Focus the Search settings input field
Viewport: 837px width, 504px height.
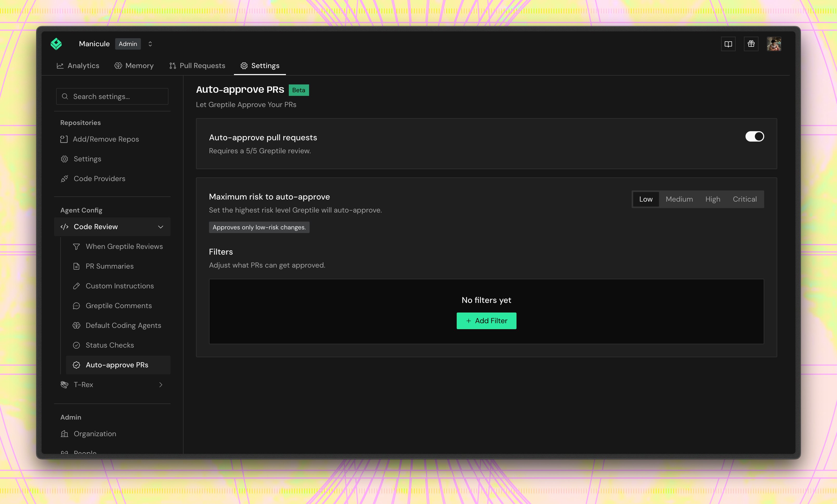112,96
